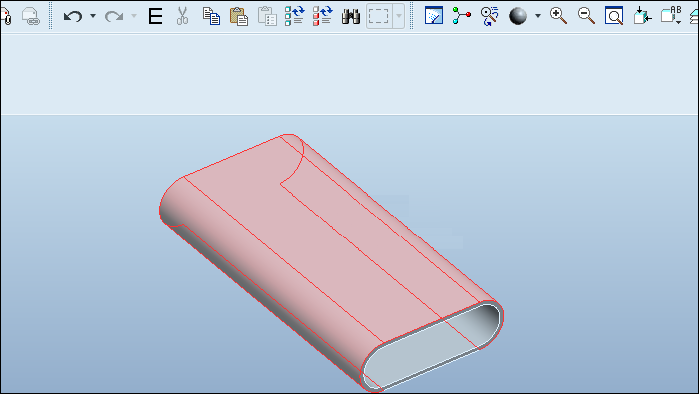
Task: Click the Copy icon
Action: [x=211, y=16]
